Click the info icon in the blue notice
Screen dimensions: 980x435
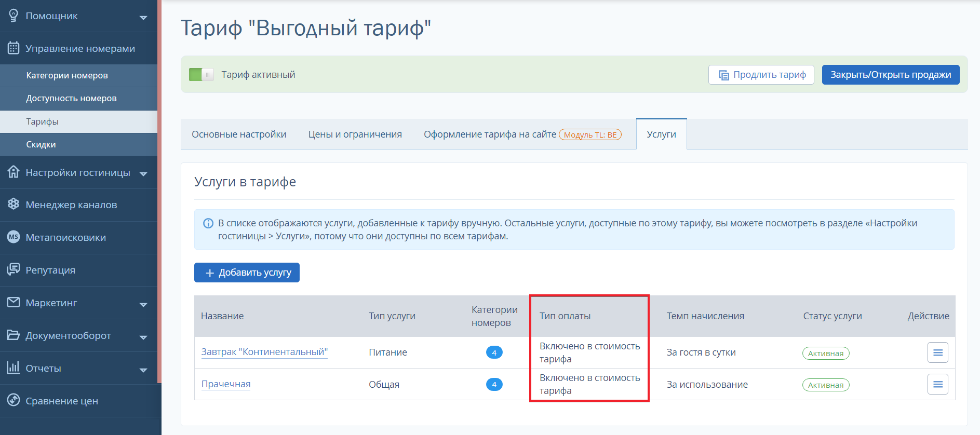pos(208,223)
